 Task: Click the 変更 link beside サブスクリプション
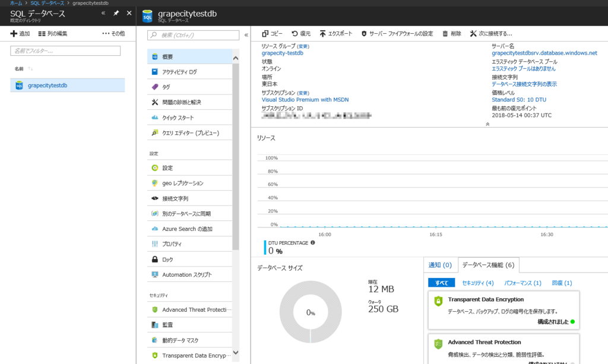(x=303, y=93)
